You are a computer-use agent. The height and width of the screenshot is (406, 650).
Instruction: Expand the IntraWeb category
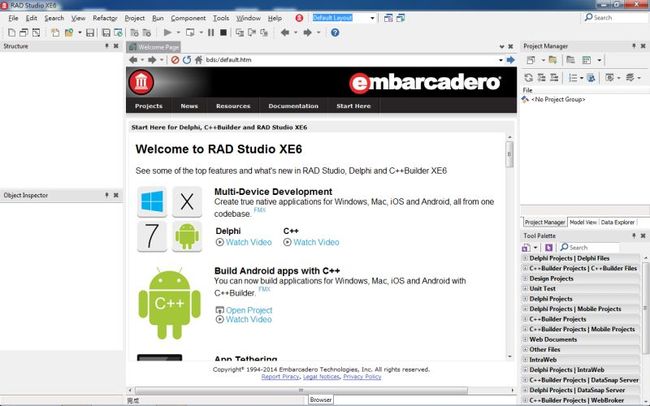(x=525, y=360)
